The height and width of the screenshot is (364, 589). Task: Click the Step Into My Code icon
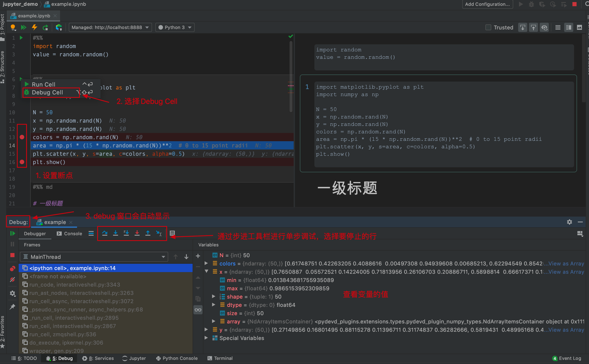126,233
